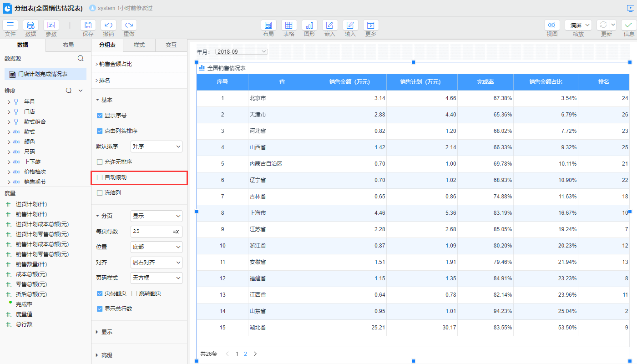Search the data source with magnifier icon
Screen dimensions: 637x364
pos(81,58)
